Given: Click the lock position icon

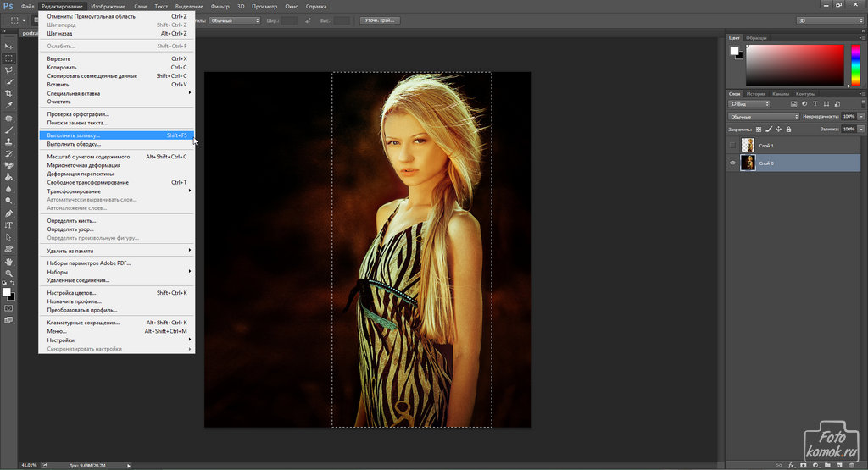Looking at the screenshot, I should pyautogui.click(x=779, y=130).
